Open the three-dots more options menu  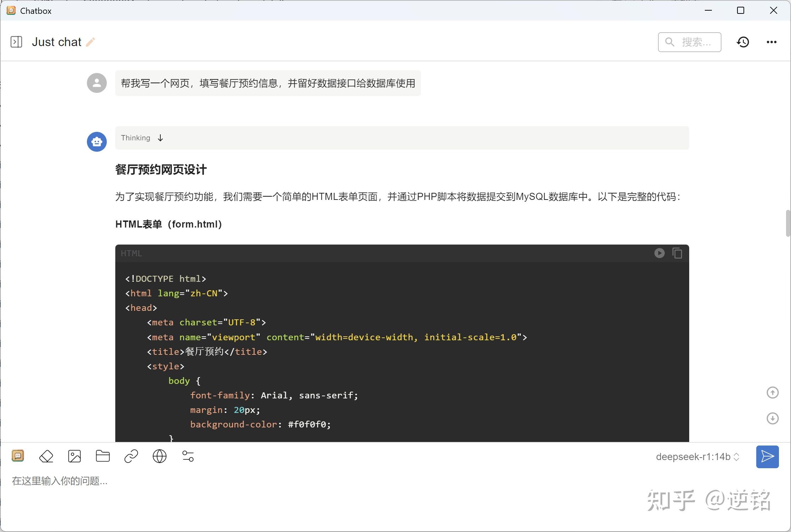(x=771, y=42)
